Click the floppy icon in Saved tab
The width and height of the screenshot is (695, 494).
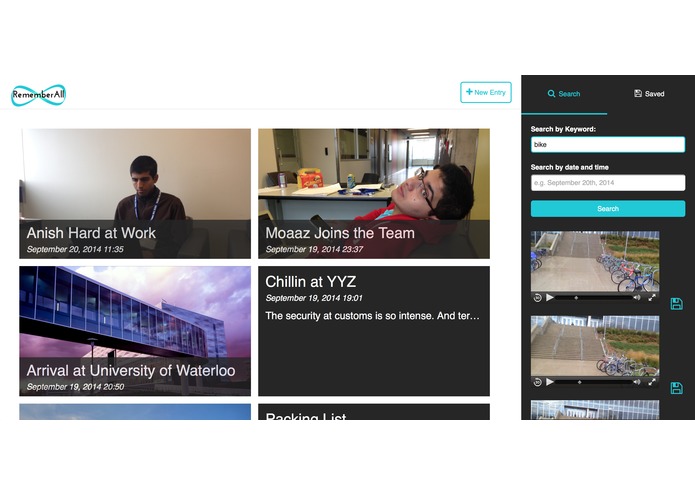tap(638, 93)
